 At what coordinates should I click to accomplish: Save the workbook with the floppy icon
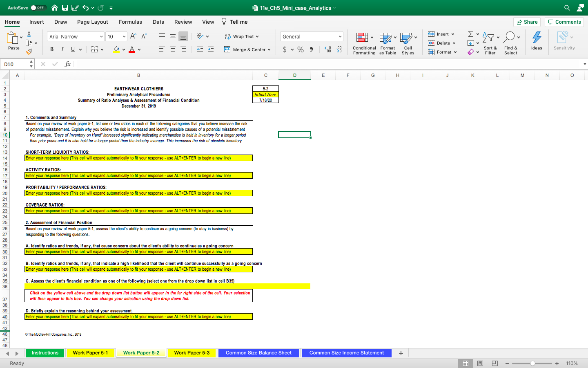tap(65, 8)
